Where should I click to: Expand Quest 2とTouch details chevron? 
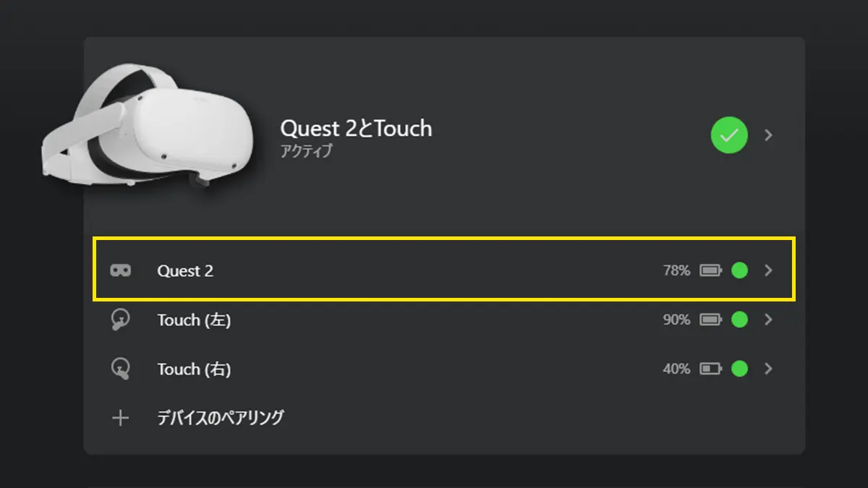point(769,135)
